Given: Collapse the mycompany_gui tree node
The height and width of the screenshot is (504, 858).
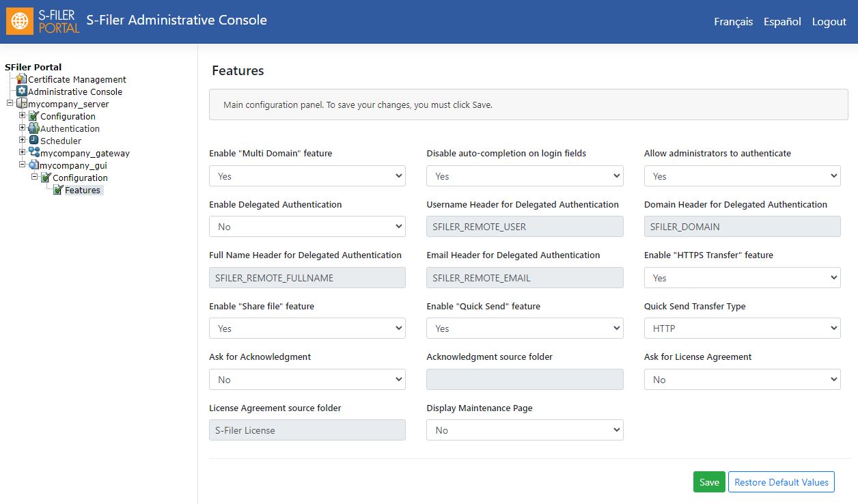Looking at the screenshot, I should [x=22, y=165].
